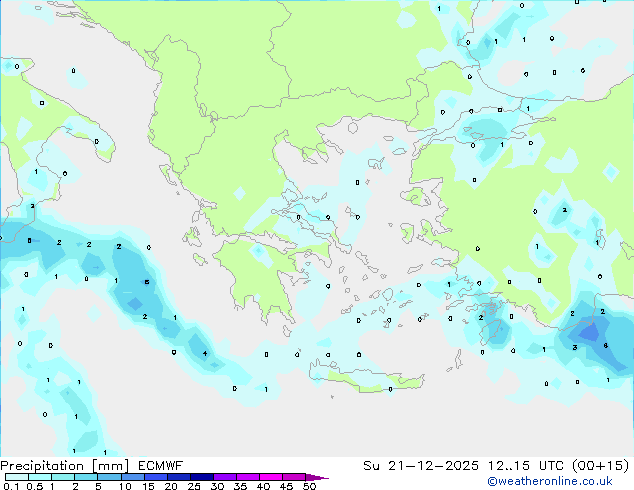Viewport: 634px width, 490px height.
Task: Click the '35' legend tick label
Action: click(x=240, y=486)
